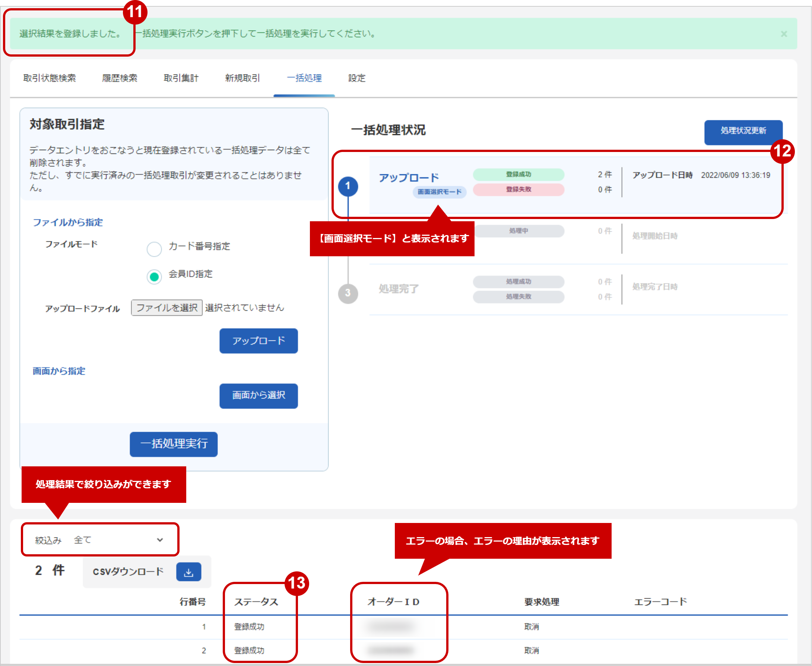Click the オーダーID column header
Viewport: 812px width, 666px height.
tap(393, 602)
